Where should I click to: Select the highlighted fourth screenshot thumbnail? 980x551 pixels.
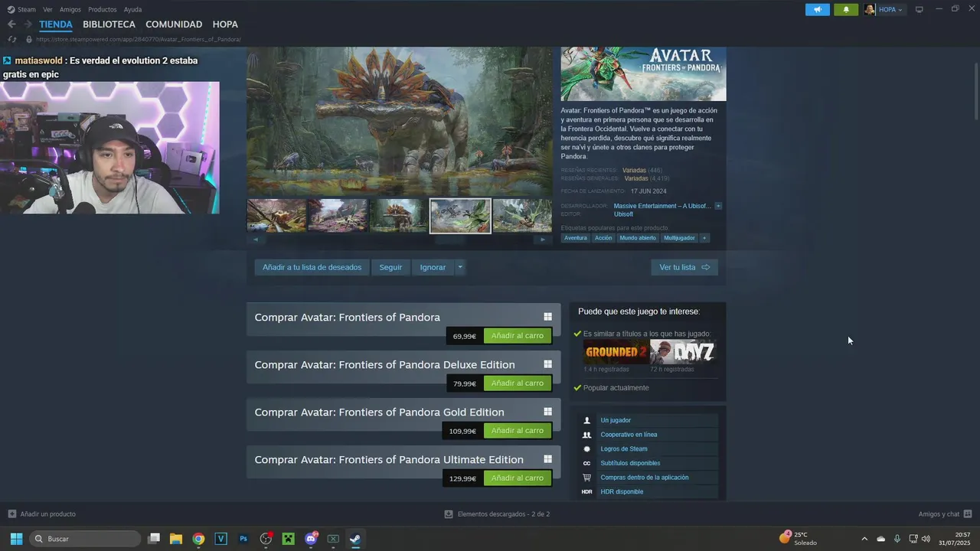tap(460, 216)
